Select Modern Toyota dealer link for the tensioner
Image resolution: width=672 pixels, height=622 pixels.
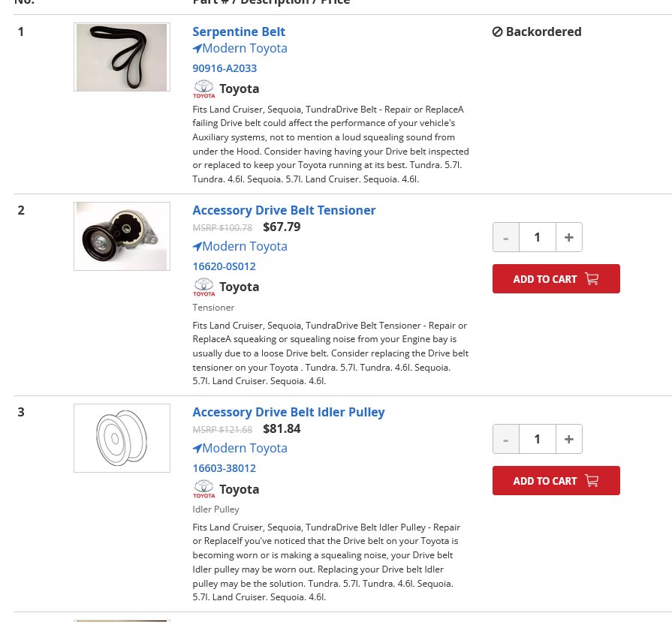coord(240,246)
